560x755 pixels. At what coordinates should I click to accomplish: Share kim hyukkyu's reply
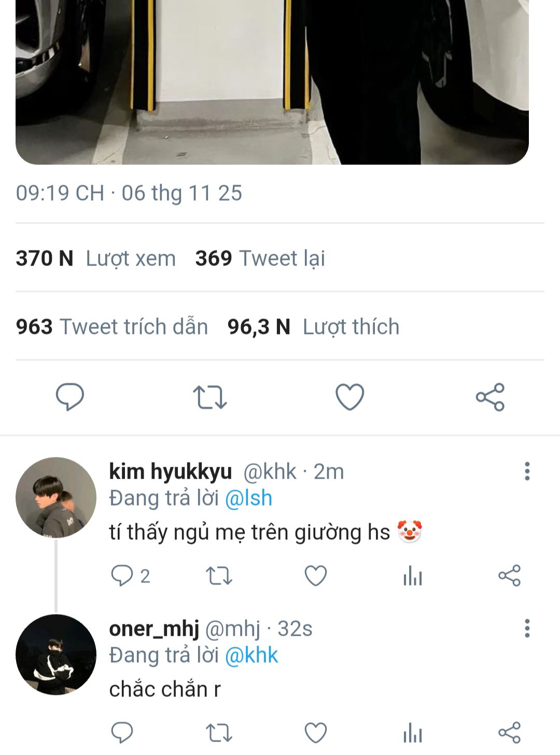pos(509,576)
